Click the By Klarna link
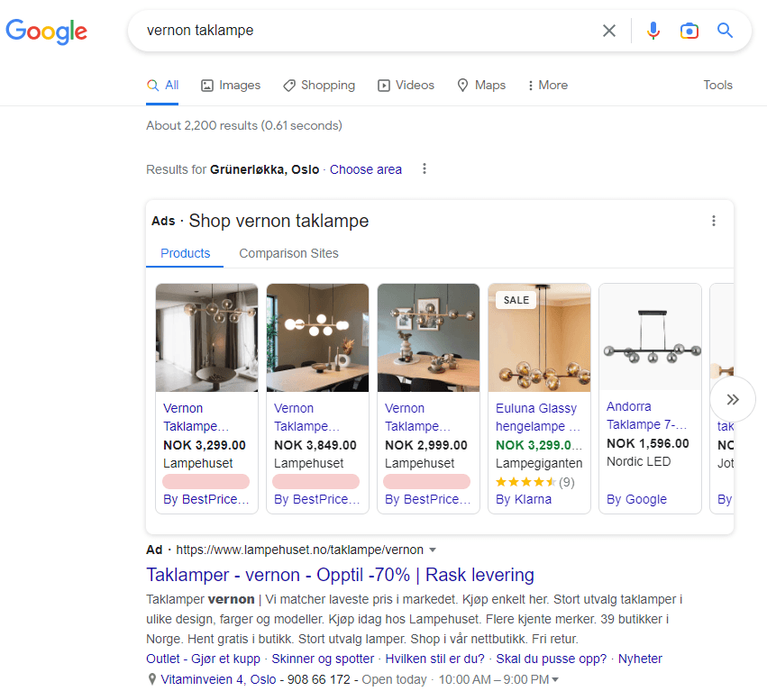This screenshot has width=767, height=700. pos(524,499)
